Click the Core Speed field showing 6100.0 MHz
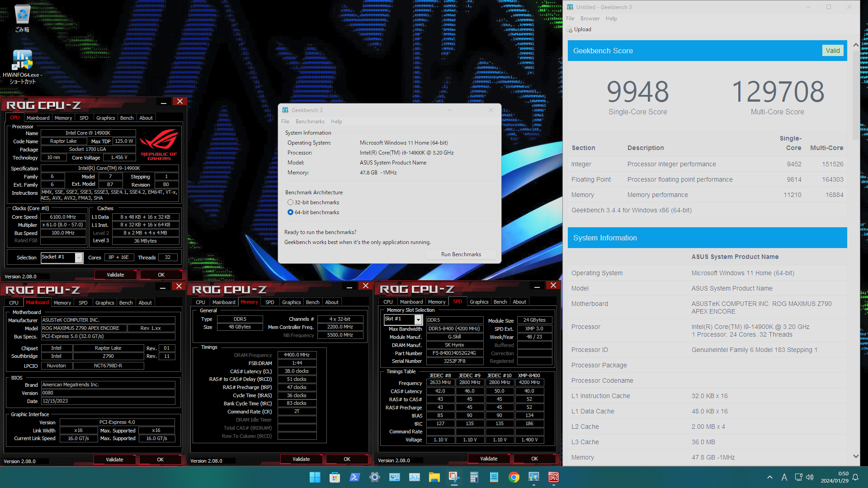Viewport: 868px width, 488px height. pos(63,217)
